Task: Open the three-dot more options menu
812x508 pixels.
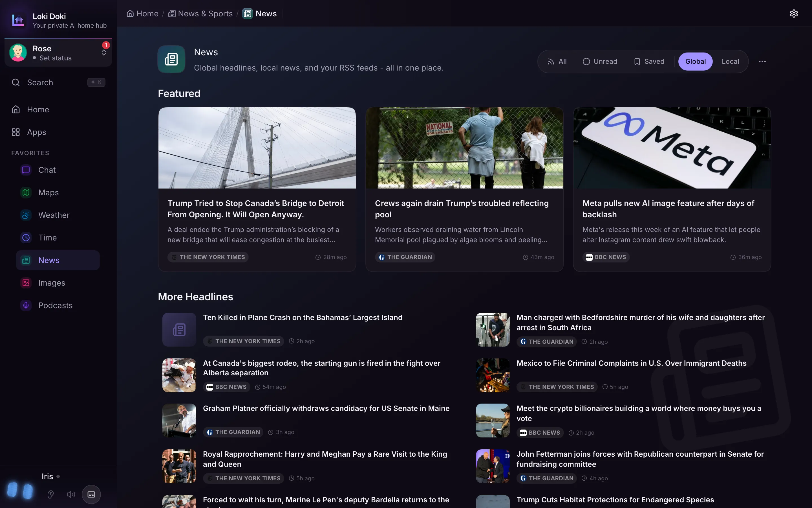Action: tap(762, 62)
